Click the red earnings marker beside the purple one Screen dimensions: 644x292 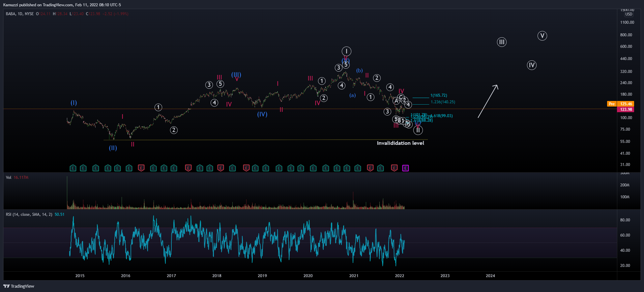[394, 168]
